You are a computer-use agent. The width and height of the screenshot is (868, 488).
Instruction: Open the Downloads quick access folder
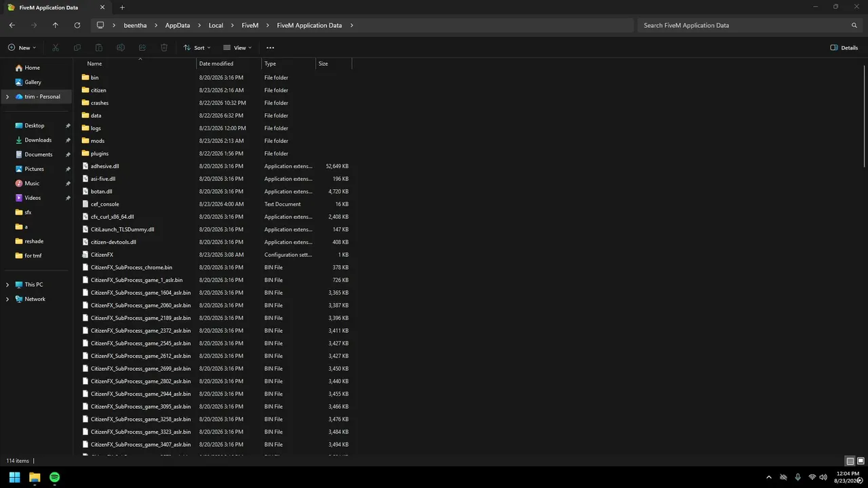pyautogui.click(x=37, y=140)
